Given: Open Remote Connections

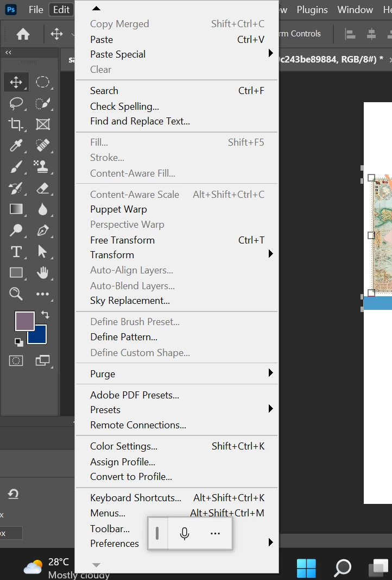Looking at the screenshot, I should click(177, 425).
